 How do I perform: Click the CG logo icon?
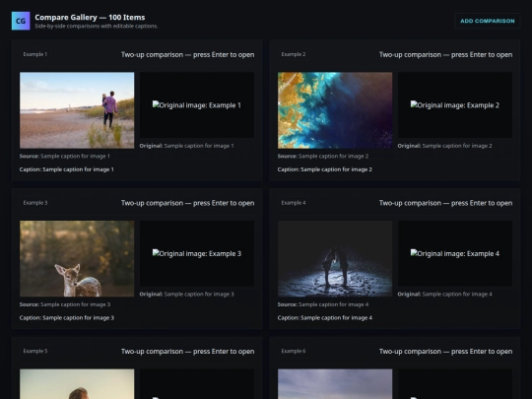21,21
